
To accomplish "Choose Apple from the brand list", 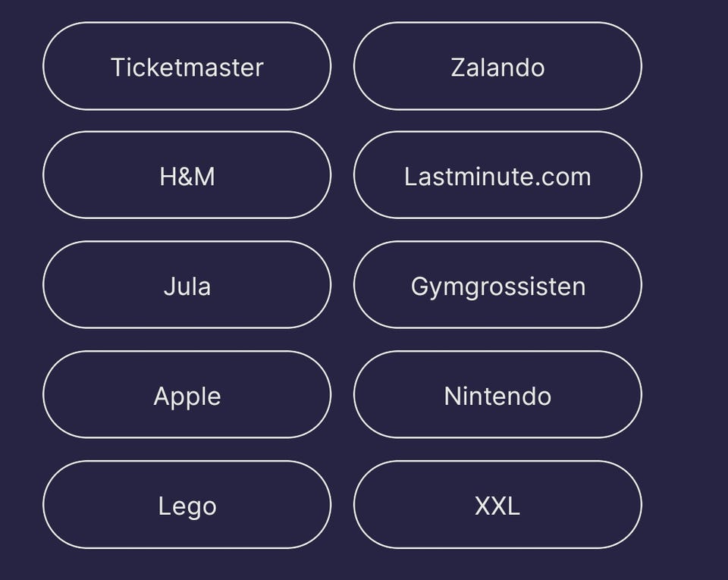I will 187,395.
